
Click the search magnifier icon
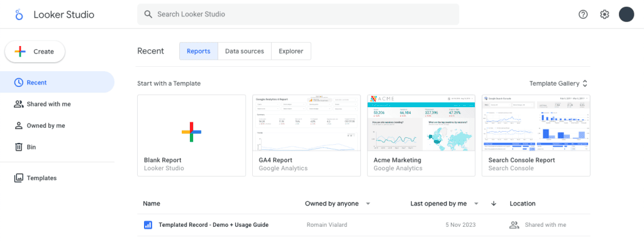tap(148, 14)
